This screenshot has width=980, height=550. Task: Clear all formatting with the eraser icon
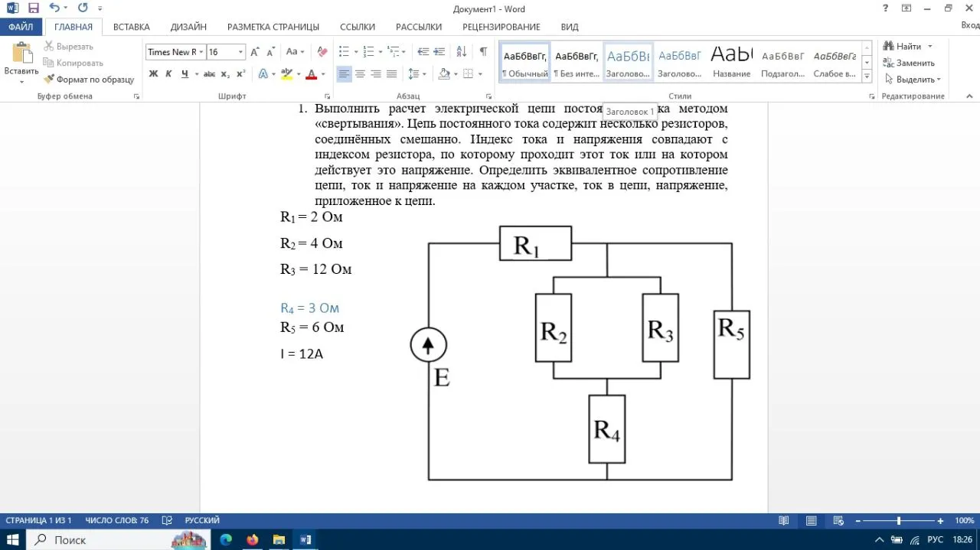322,52
